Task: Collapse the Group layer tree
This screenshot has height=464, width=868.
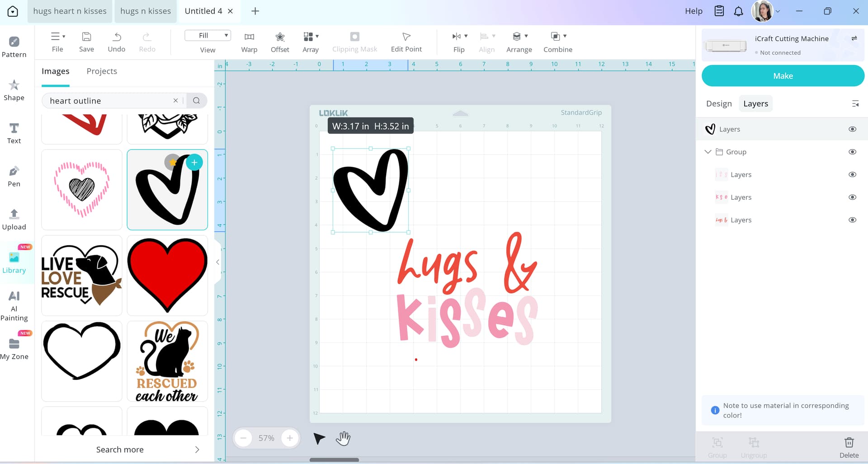Action: pyautogui.click(x=708, y=152)
